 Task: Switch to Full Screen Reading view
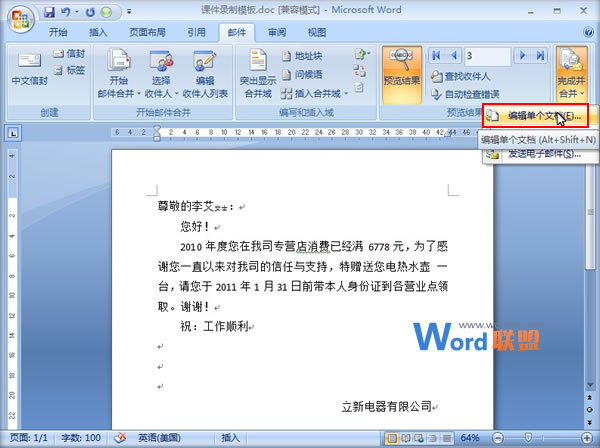[x=405, y=438]
